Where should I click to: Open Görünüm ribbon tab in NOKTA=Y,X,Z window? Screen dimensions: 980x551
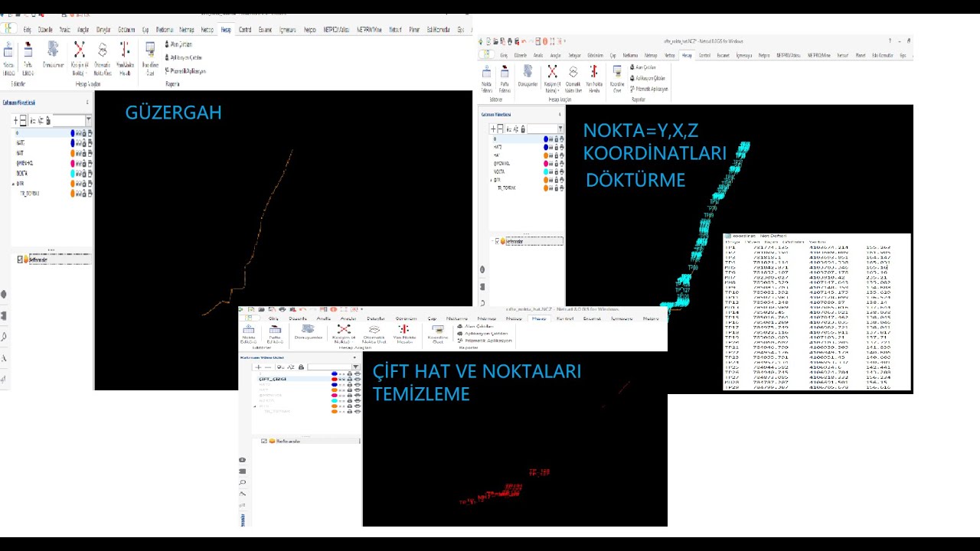595,55
